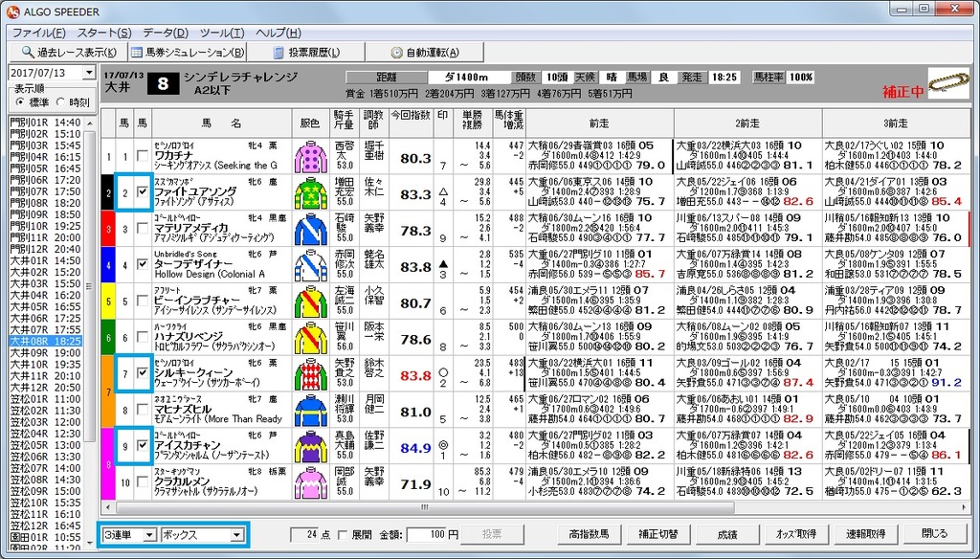Image resolution: width=980 pixels, height=559 pixels.
Task: Click the green starred jockey silk for ファイトユアソング
Action: (x=311, y=193)
